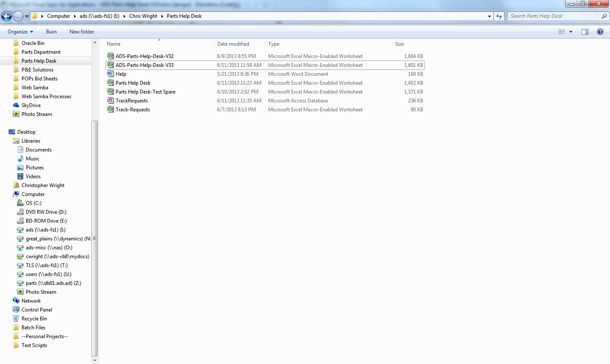Select the ADS-Parts-Help-Desk-V32 Excel file icon

(x=111, y=56)
